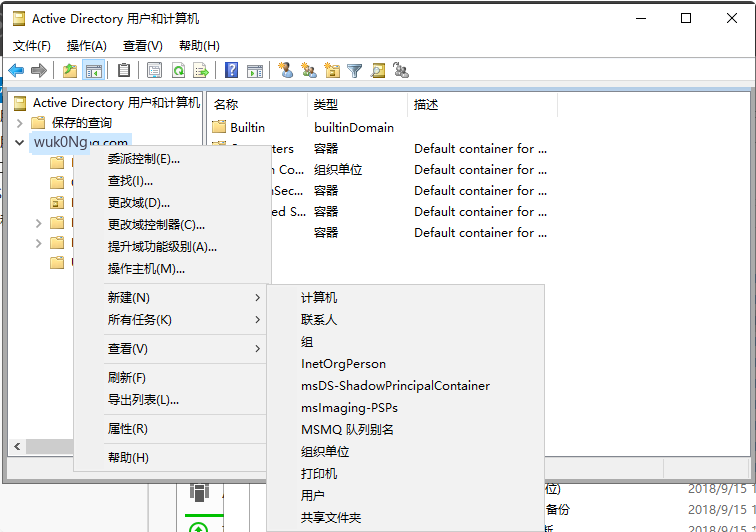Click the Forward arrow toolbar icon

(39, 71)
